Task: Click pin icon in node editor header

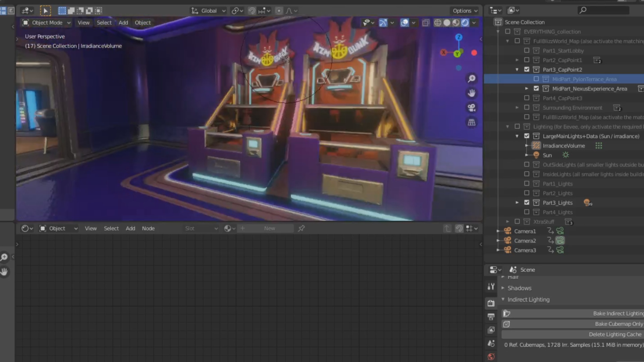Action: point(301,228)
